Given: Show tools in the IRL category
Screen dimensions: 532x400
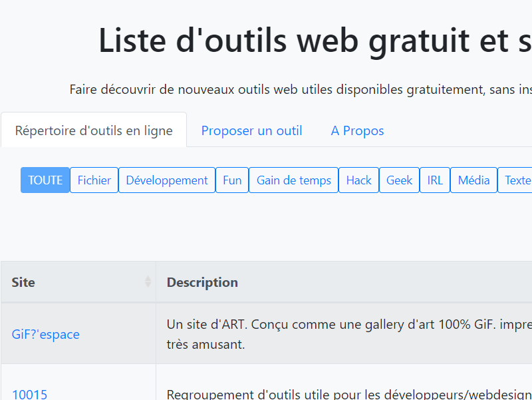Looking at the screenshot, I should click(435, 180).
